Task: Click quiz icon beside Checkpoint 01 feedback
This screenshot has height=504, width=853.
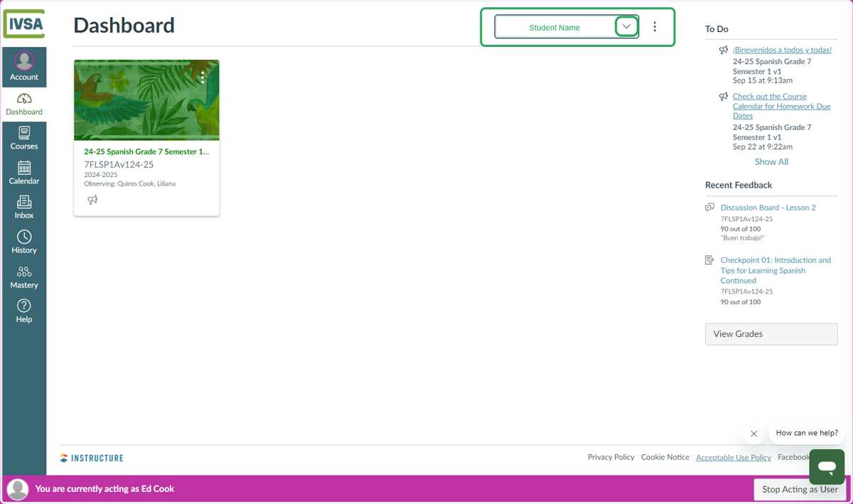Action: click(x=709, y=260)
